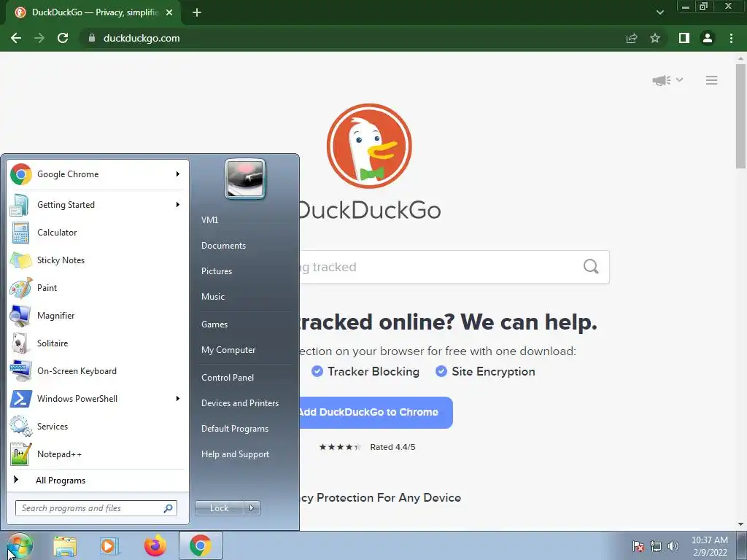The width and height of the screenshot is (747, 560).
Task: Launch Notepad++
Action: pyautogui.click(x=97, y=454)
